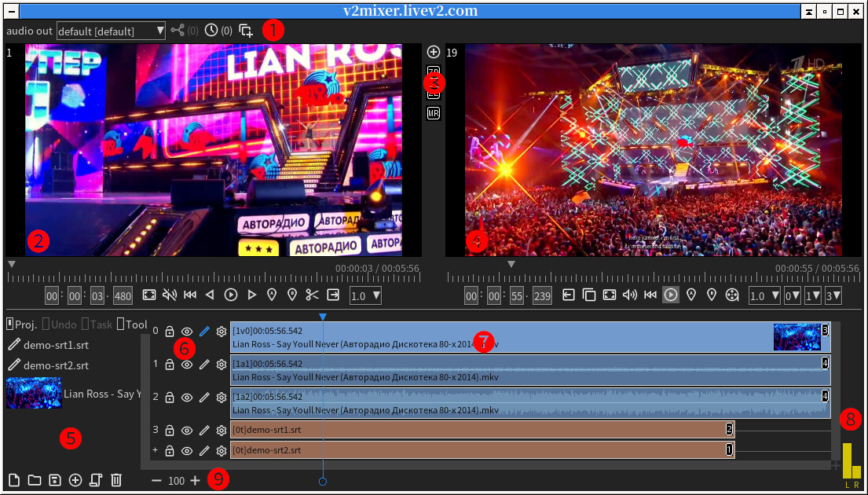Image resolution: width=868 pixels, height=495 pixels.
Task: Click the new file icon in project panel
Action: pos(13,480)
